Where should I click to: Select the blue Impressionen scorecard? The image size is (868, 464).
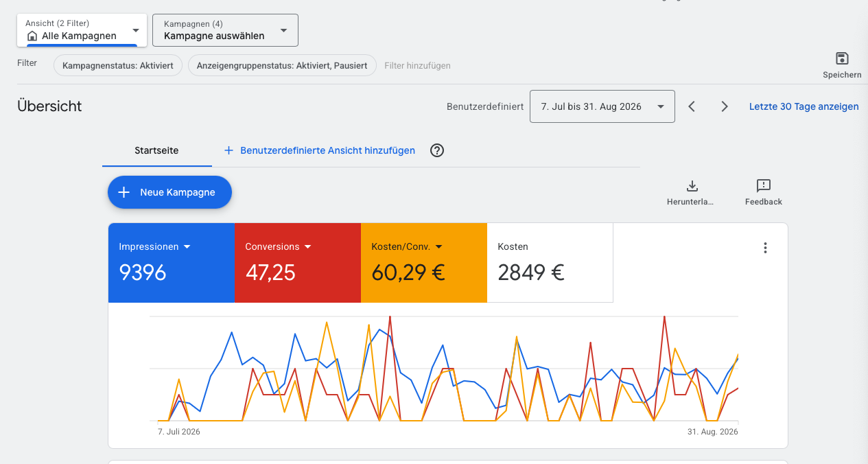point(171,263)
